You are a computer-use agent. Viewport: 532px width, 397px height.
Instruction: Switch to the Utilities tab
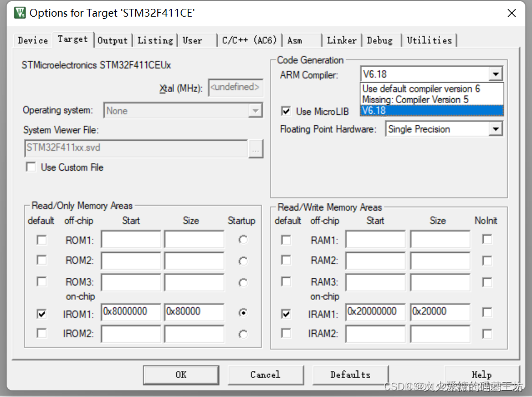tap(429, 40)
